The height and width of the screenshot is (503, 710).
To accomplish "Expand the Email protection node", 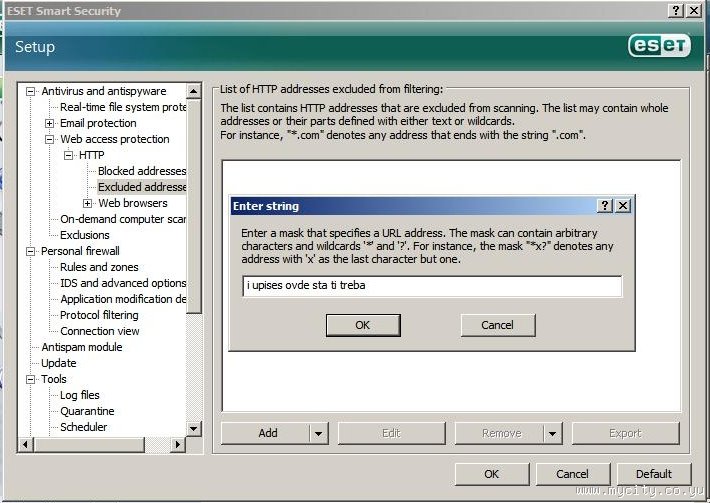I will click(x=49, y=123).
